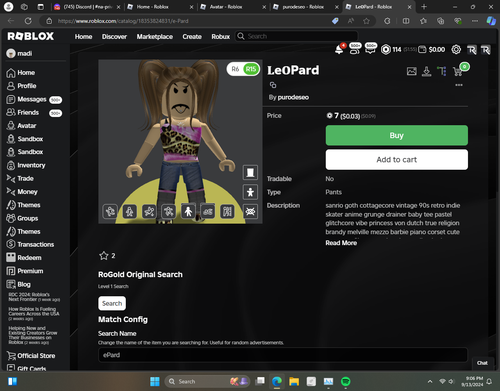This screenshot has width=500, height=391.
Task: Click the star-shaped person figure icon on preview
Action: click(250, 192)
